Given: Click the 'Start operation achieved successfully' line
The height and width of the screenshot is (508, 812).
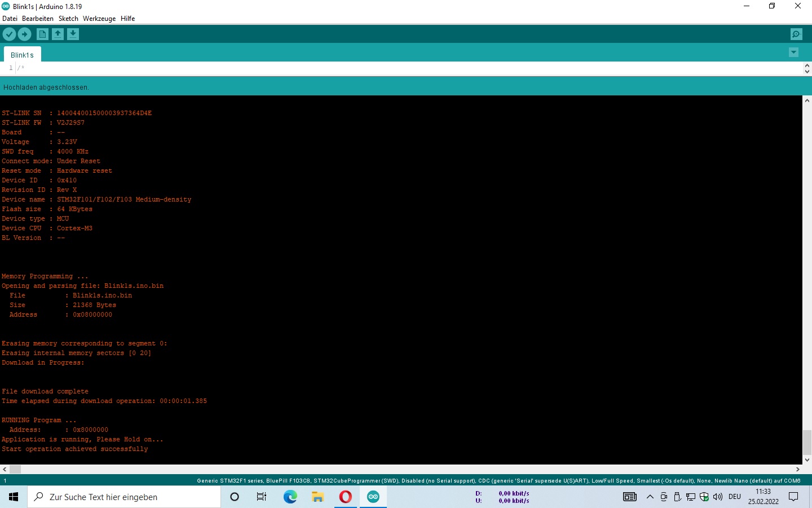Looking at the screenshot, I should [x=75, y=449].
